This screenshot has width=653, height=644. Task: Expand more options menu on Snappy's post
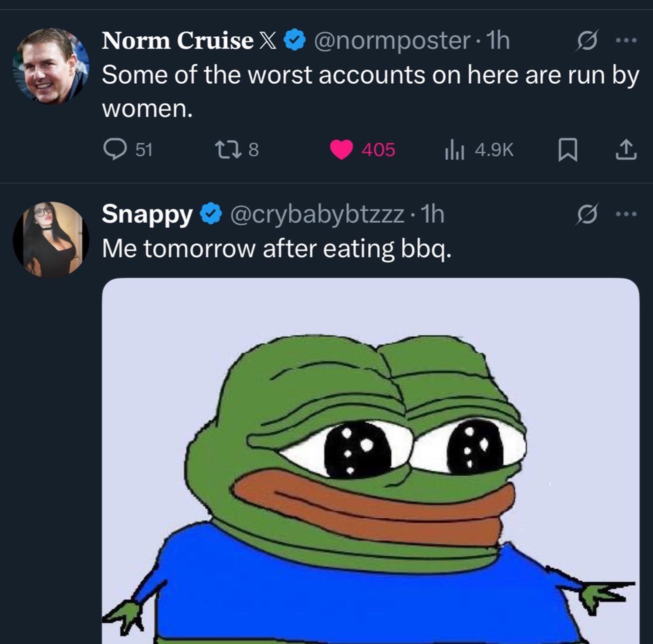coord(626,214)
